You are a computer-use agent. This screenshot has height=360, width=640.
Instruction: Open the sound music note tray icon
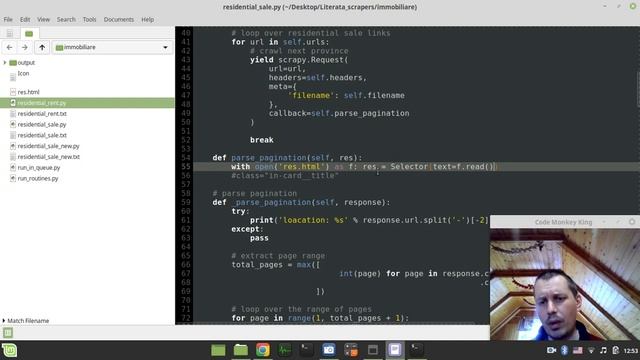tap(603, 350)
